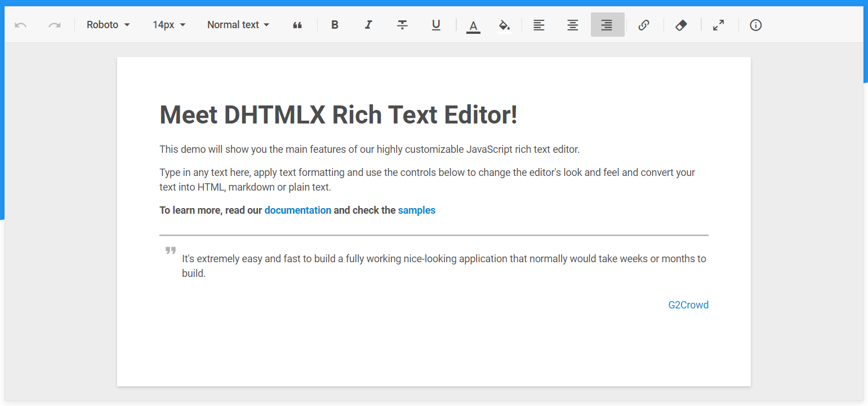The image size is (868, 406).
Task: Enter fullscreen mode with expand arrows
Action: [718, 25]
